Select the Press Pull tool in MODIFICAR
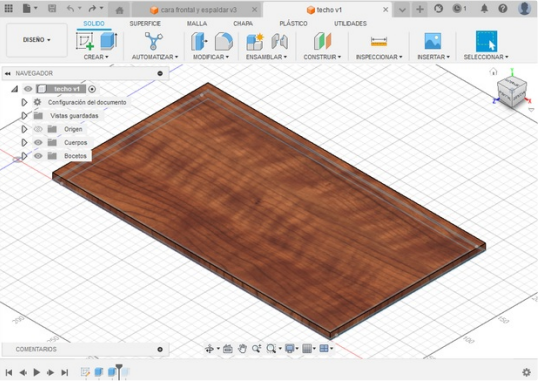540x388 pixels. [x=199, y=41]
